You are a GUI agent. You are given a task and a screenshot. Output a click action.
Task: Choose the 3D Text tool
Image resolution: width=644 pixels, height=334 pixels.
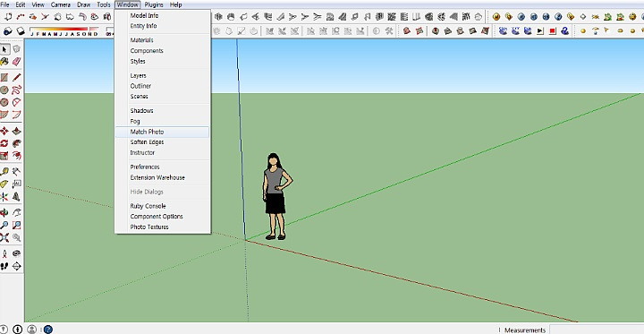[x=16, y=197]
